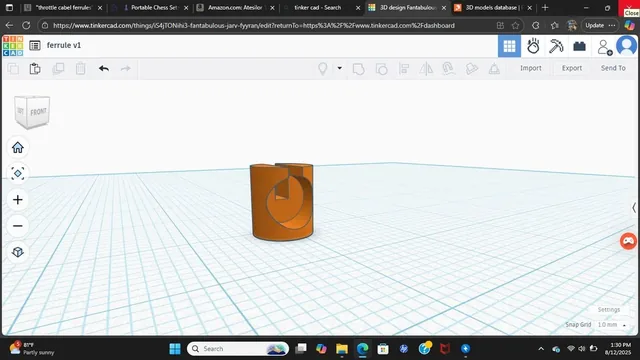Open the user profile avatar

pos(627,46)
